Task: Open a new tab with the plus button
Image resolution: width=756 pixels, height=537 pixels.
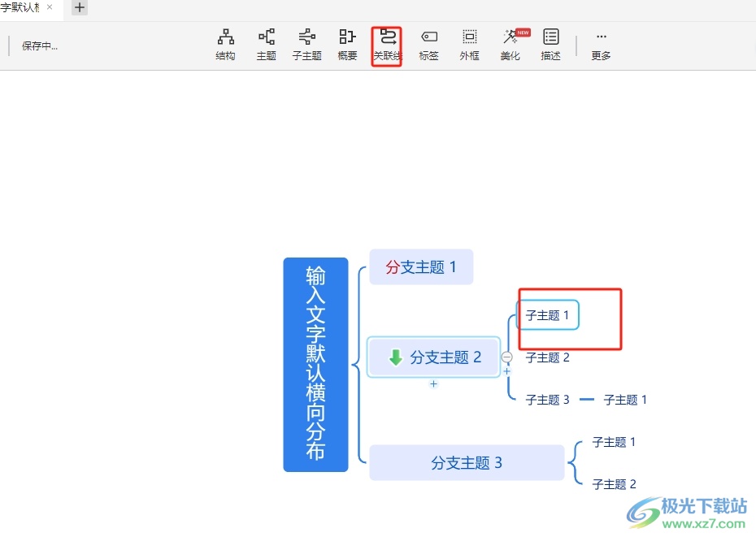Action: click(79, 7)
